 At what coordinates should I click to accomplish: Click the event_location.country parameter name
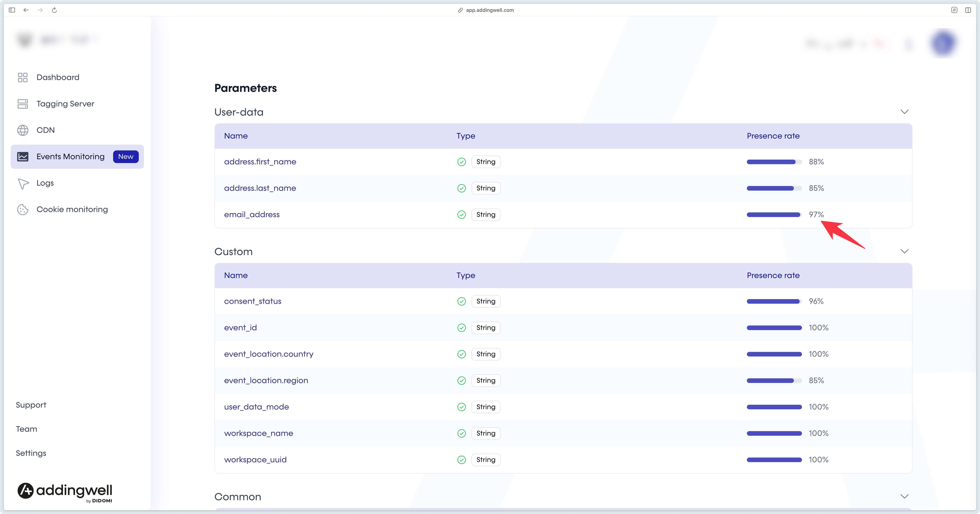point(269,355)
